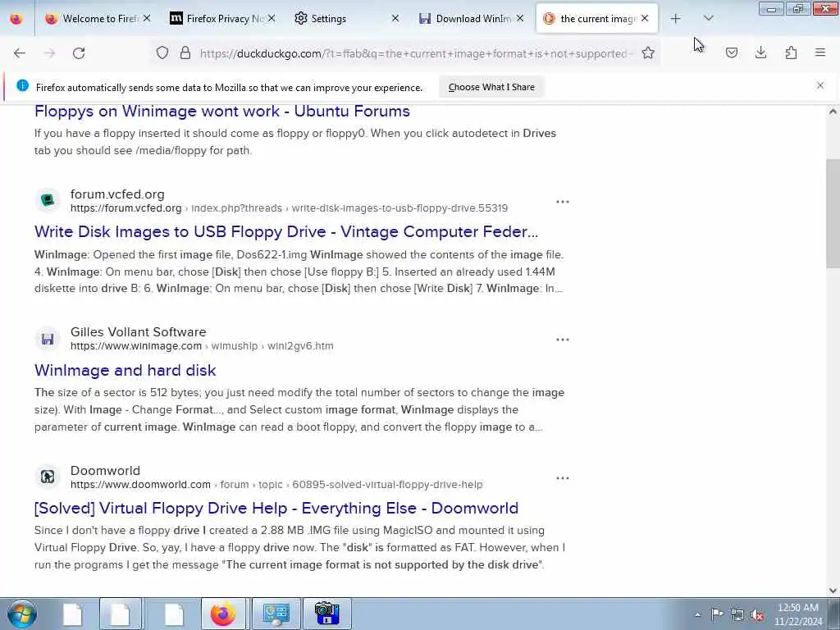This screenshot has width=840, height=630.
Task: Open the network tray icon
Action: click(737, 614)
